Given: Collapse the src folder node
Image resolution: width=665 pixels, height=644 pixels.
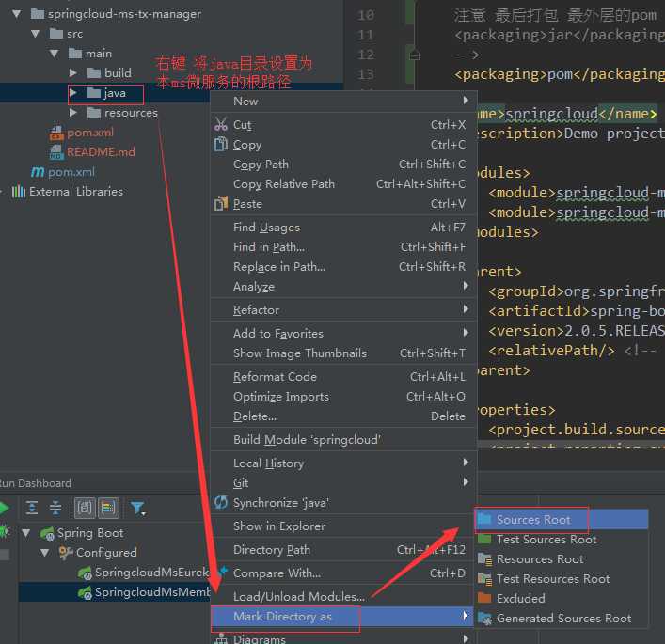Looking at the screenshot, I should (35, 34).
